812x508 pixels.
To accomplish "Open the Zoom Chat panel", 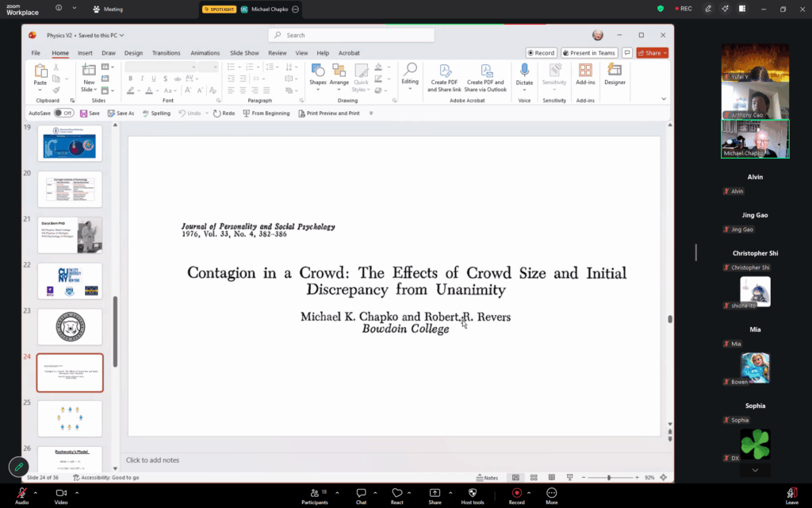I will (x=361, y=493).
